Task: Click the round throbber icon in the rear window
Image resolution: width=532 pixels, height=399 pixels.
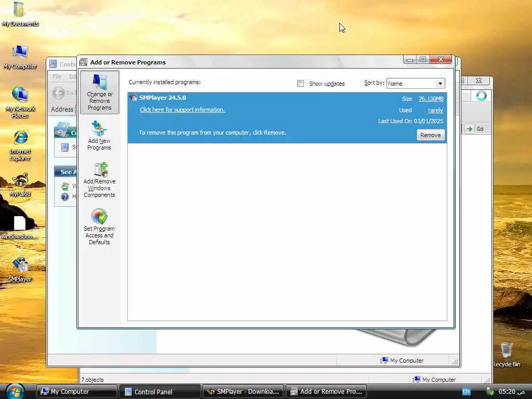Action: (481, 96)
